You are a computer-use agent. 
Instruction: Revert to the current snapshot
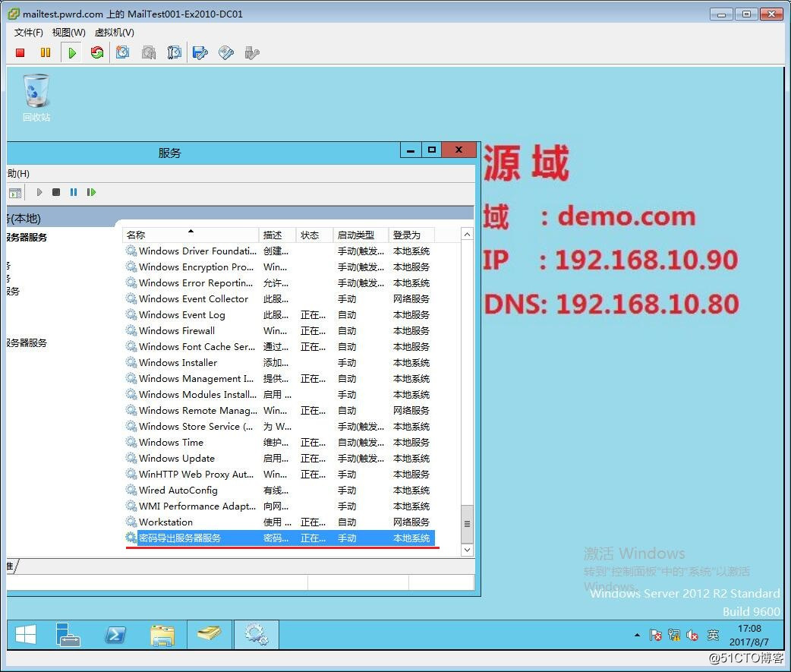coord(149,52)
